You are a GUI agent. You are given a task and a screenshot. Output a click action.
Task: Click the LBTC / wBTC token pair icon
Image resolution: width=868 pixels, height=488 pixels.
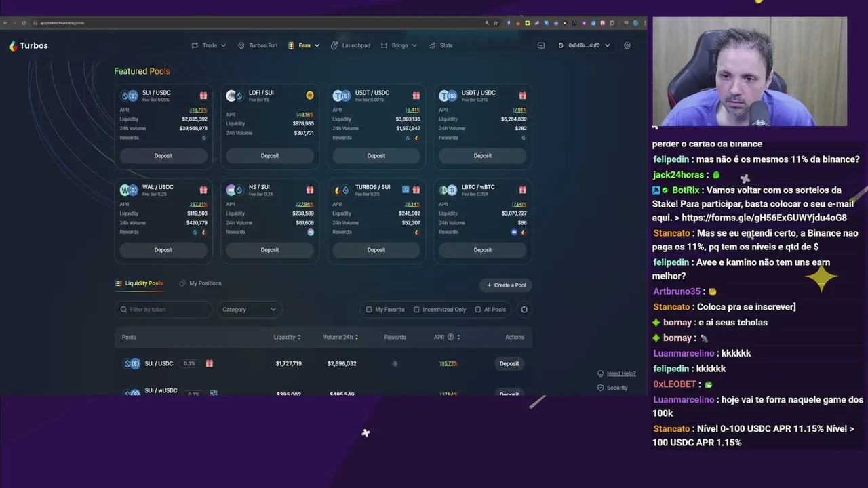tap(448, 190)
